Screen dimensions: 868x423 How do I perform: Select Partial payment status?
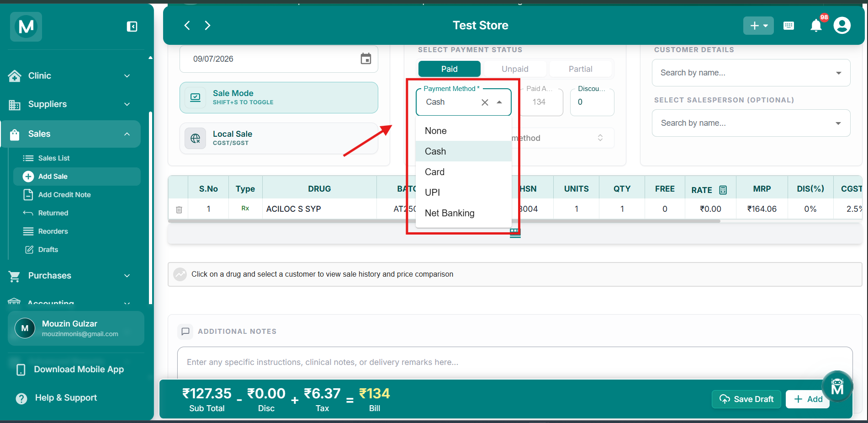point(580,69)
